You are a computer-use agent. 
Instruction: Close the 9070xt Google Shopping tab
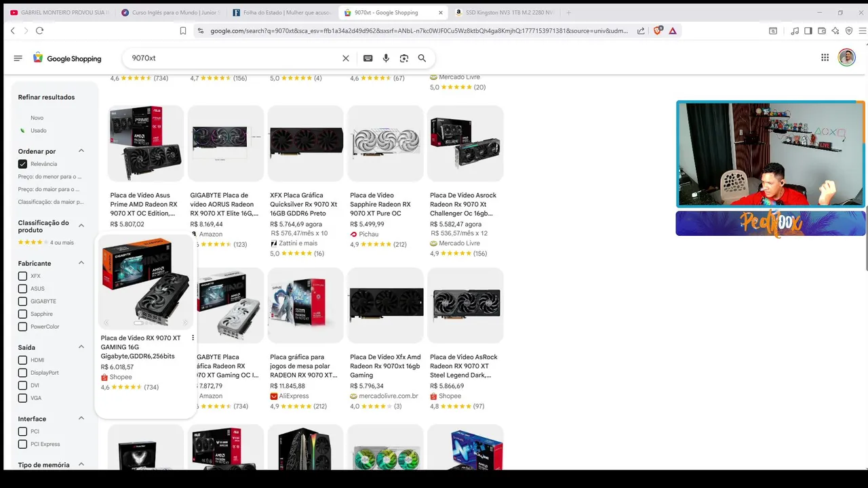point(441,12)
